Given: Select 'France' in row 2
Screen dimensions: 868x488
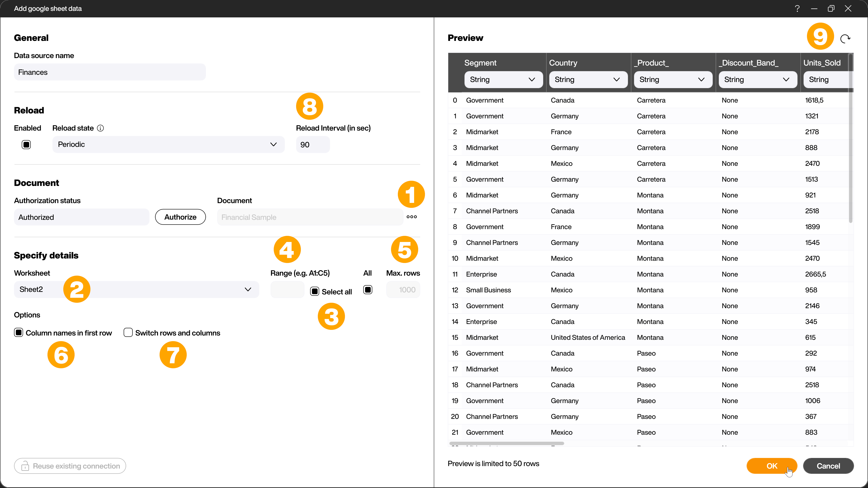Looking at the screenshot, I should pos(561,132).
